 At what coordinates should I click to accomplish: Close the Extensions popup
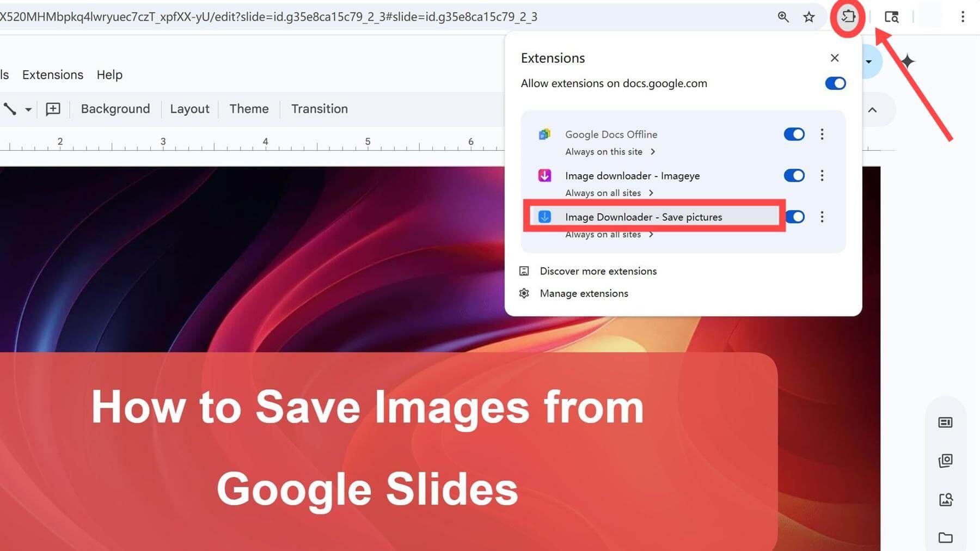point(835,58)
